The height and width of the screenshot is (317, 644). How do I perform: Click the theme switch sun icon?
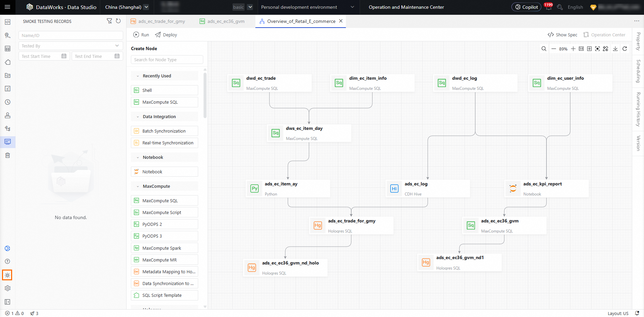pyautogui.click(x=7, y=275)
